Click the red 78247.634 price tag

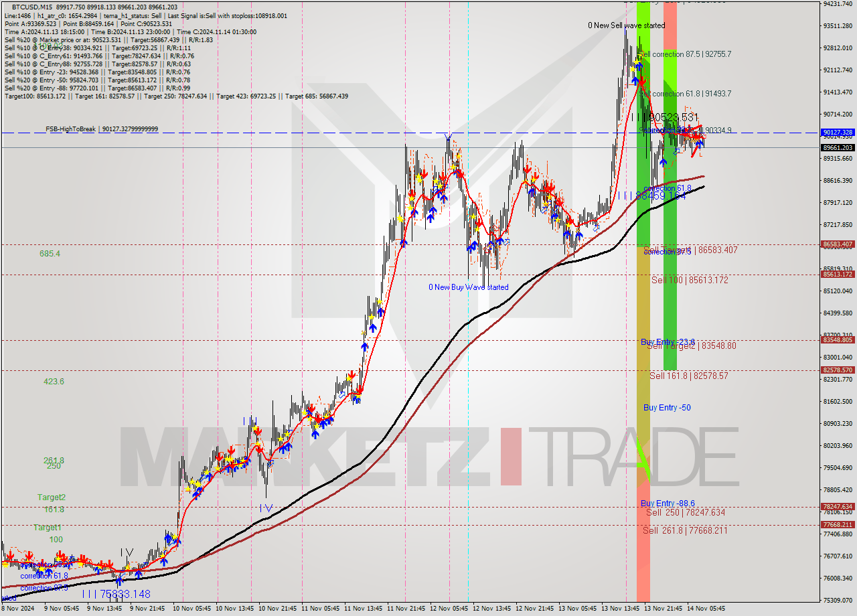pos(838,507)
